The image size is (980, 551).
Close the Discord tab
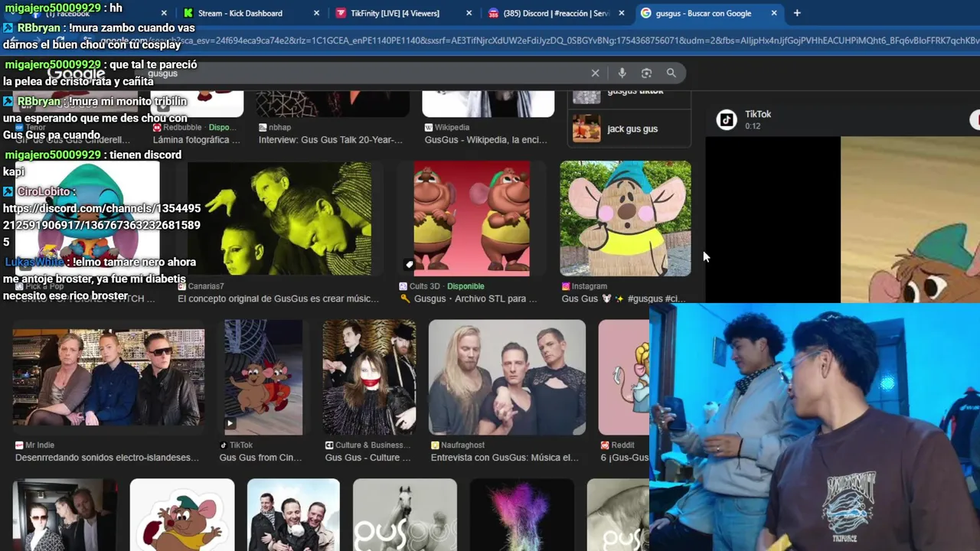click(x=621, y=13)
